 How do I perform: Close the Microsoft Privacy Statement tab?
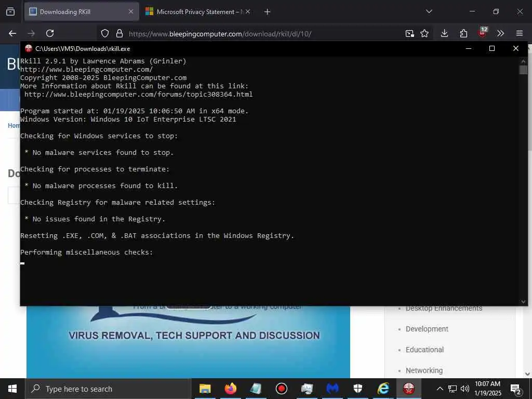click(x=248, y=11)
